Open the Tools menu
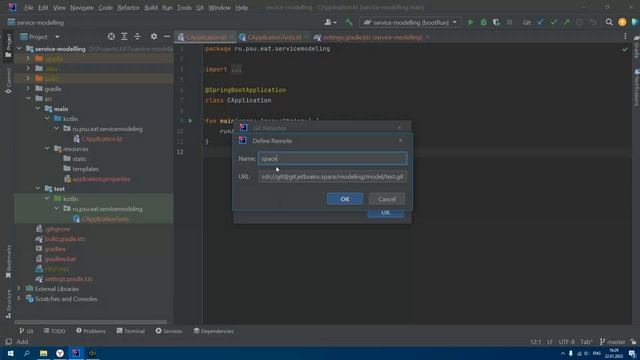640x360 pixels. [x=184, y=7]
